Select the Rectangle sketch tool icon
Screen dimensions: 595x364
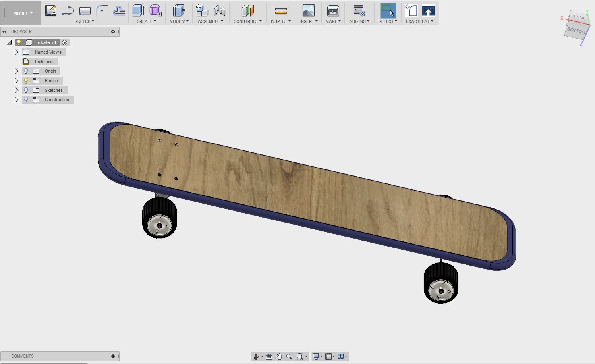point(85,11)
